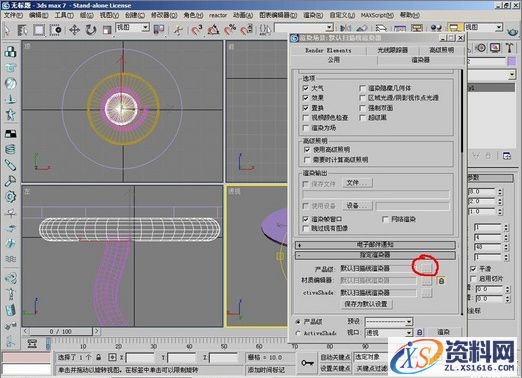Click Configure Modifier Sets icon
The height and width of the screenshot is (378, 522).
(x=506, y=156)
